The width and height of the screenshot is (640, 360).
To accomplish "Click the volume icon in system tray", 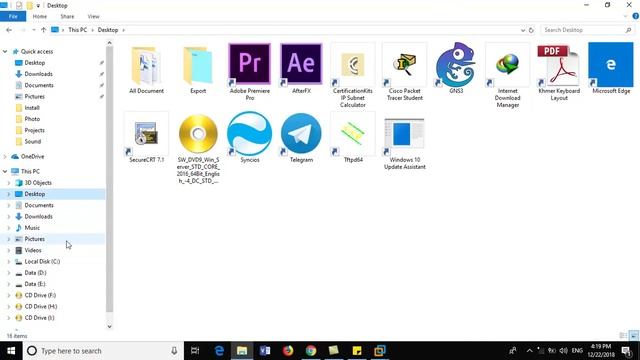I will click(564, 351).
